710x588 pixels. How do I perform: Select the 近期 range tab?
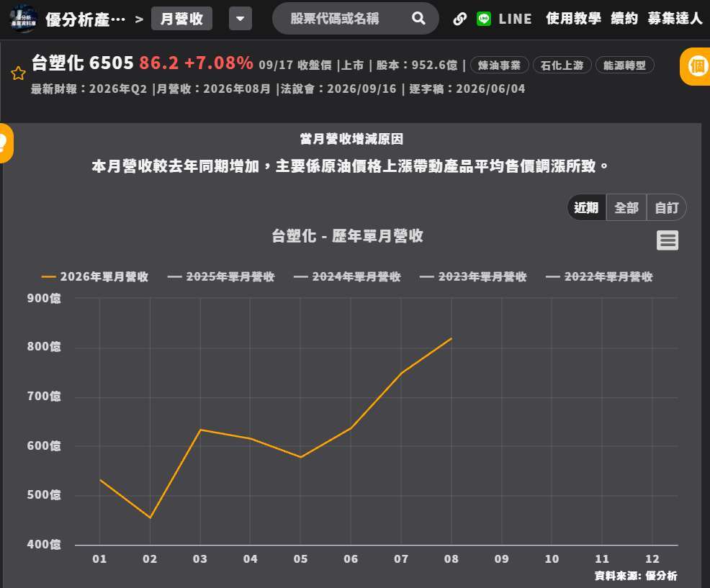pos(586,208)
